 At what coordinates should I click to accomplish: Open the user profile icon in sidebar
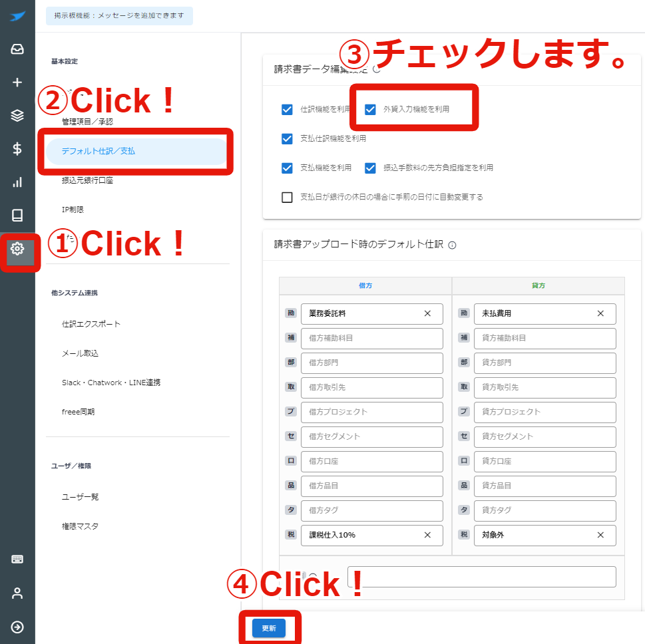[17, 593]
